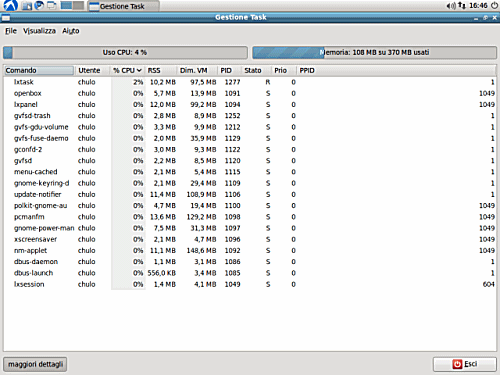This screenshot has width=500, height=375.
Task: Click the Uso CPU progress bar
Action: (125, 53)
